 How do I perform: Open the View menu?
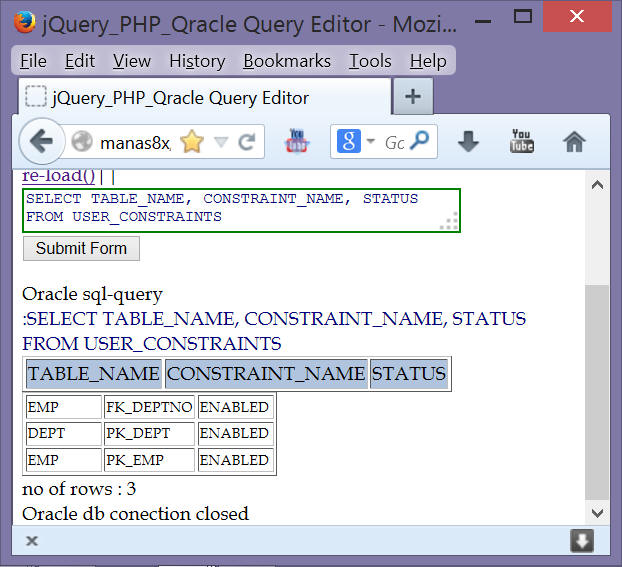(x=132, y=61)
